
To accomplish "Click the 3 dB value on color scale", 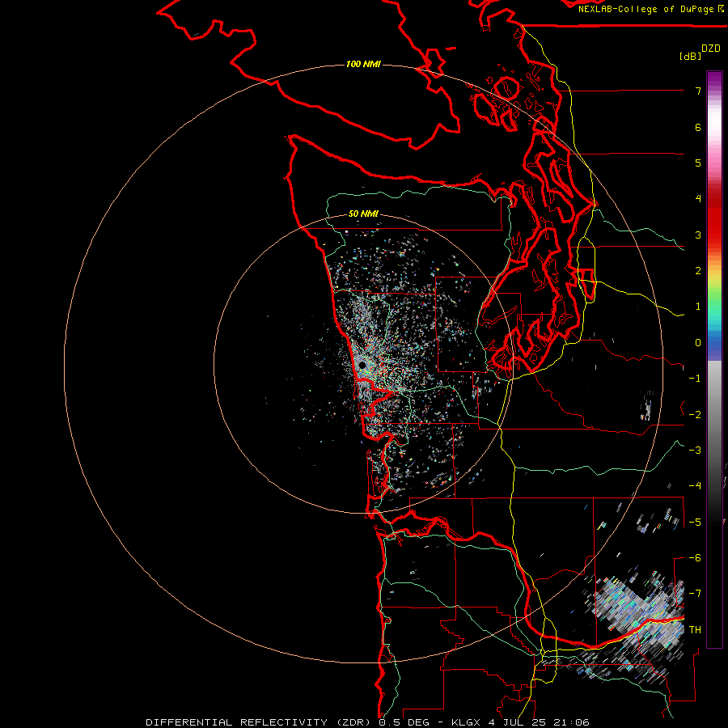I will [698, 235].
